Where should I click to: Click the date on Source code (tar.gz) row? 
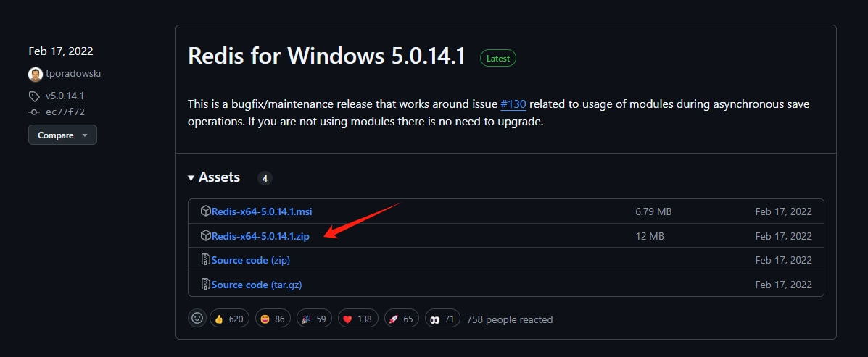pos(783,285)
